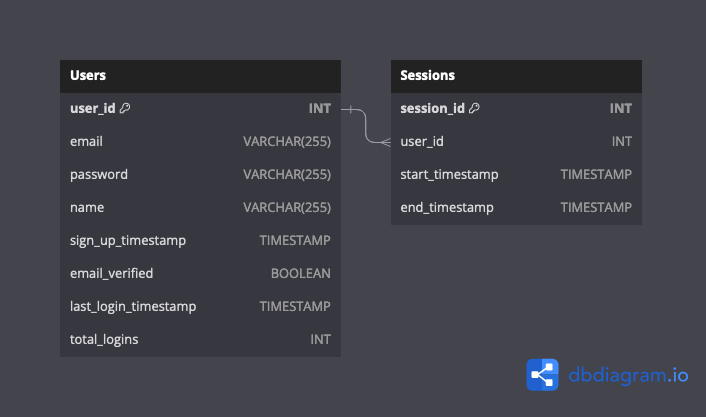Click the dbdiagram.io share logo icon
Screen dimensions: 706x417
coord(542,375)
